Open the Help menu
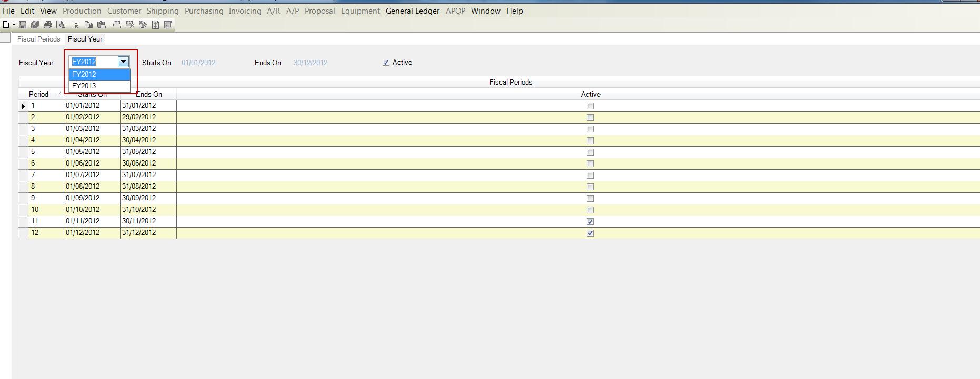 coord(515,11)
